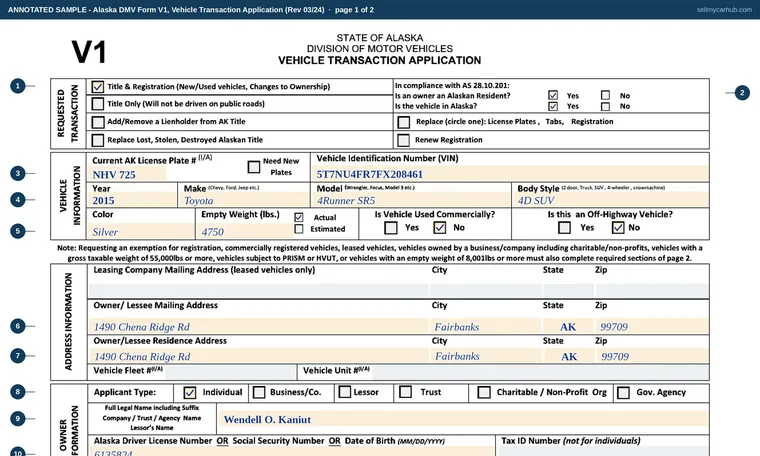
Task: Check Replace Lost, Stolen, Destroyed Alaskan Title
Action: tap(97, 140)
